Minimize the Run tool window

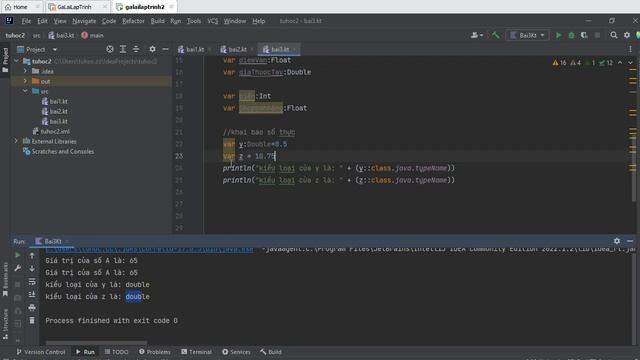coord(630,241)
